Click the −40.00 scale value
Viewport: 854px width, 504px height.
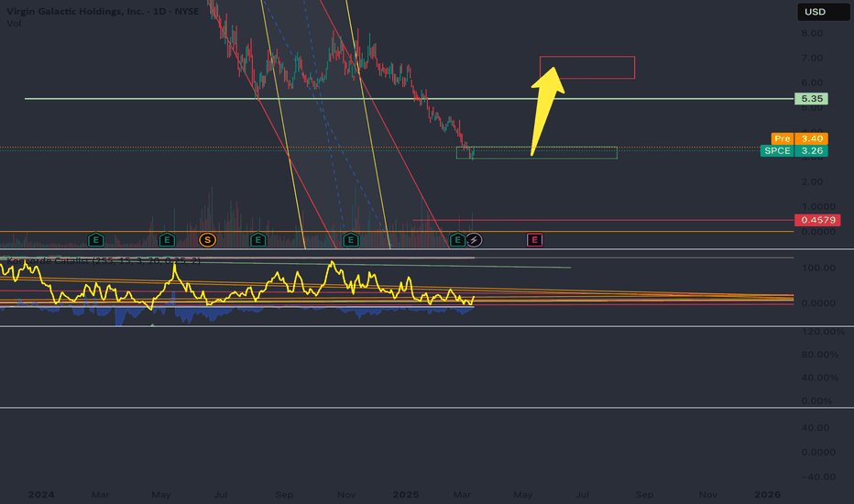click(818, 477)
